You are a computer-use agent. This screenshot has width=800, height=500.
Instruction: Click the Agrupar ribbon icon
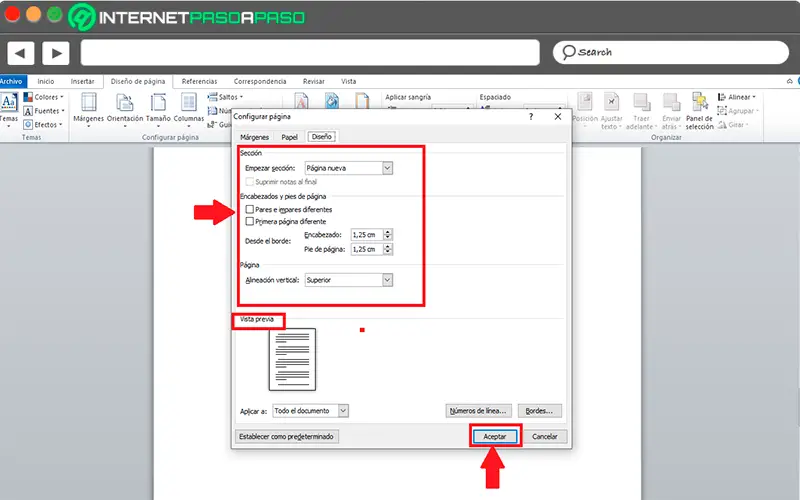point(738,111)
